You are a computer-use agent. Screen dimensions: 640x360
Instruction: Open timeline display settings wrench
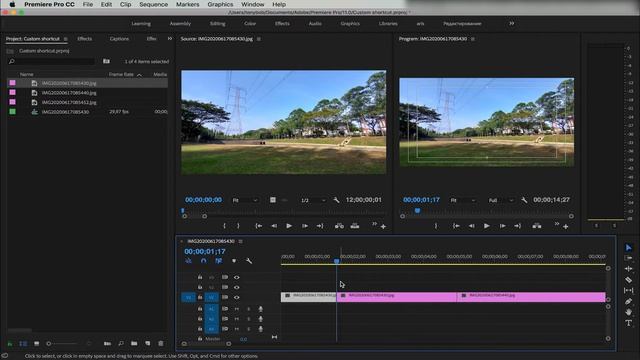click(249, 261)
